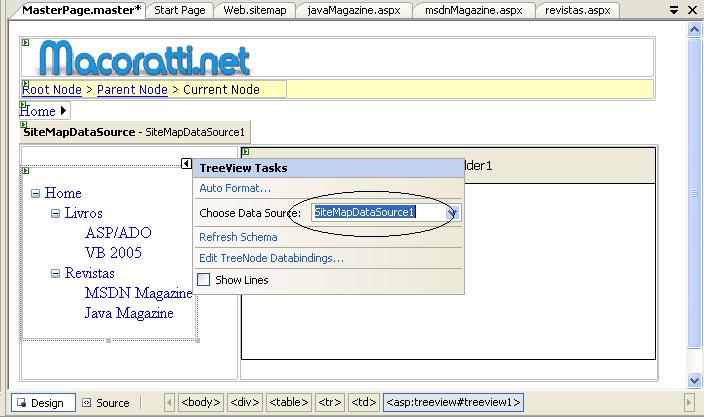Screen dimensions: 704x418
Task: Switch to Design view
Action: click(43, 403)
